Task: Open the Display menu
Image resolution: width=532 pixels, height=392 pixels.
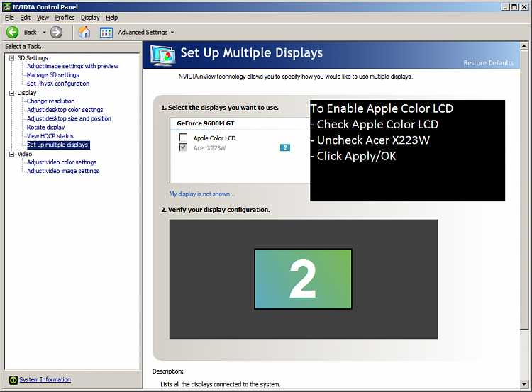Action: 90,18
